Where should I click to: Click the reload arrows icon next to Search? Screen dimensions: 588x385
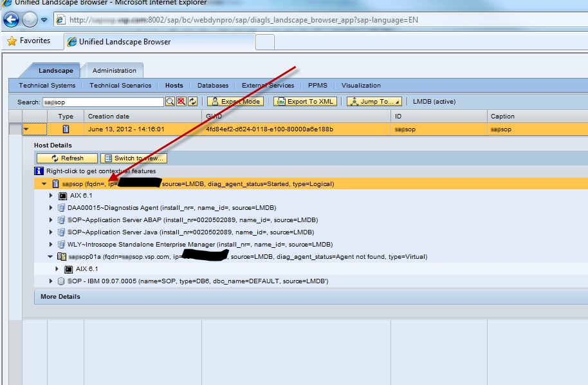pyautogui.click(x=193, y=102)
